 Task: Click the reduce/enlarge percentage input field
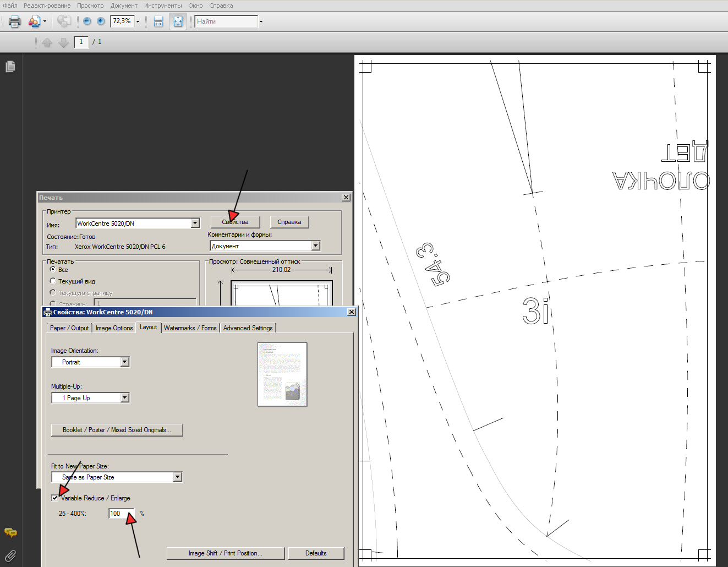(121, 514)
